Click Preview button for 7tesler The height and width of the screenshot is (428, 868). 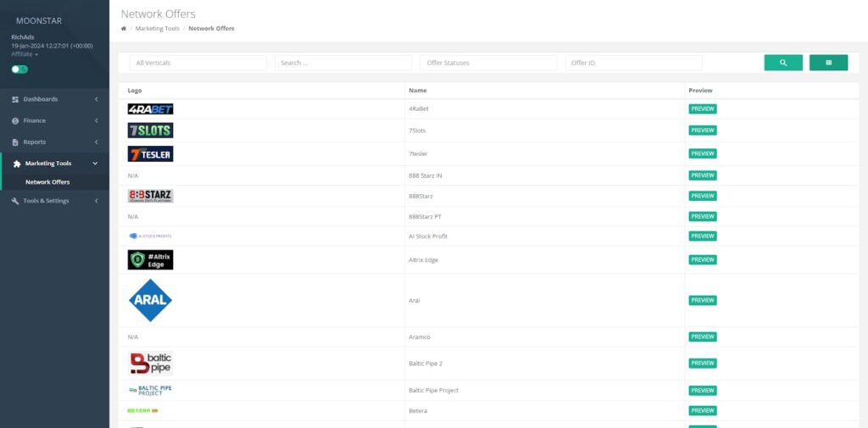pos(703,153)
